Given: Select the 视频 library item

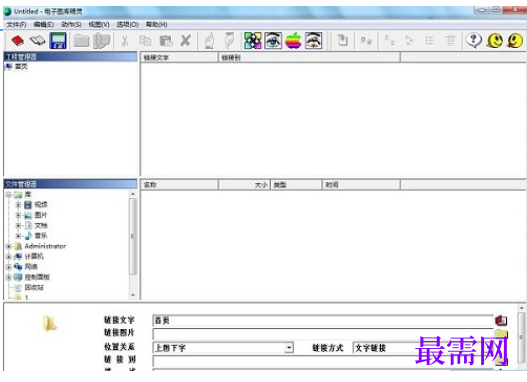Looking at the screenshot, I should (41, 205).
